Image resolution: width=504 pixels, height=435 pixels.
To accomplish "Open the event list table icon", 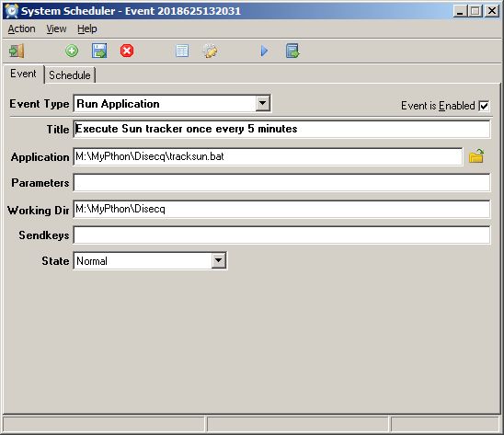I will [182, 51].
